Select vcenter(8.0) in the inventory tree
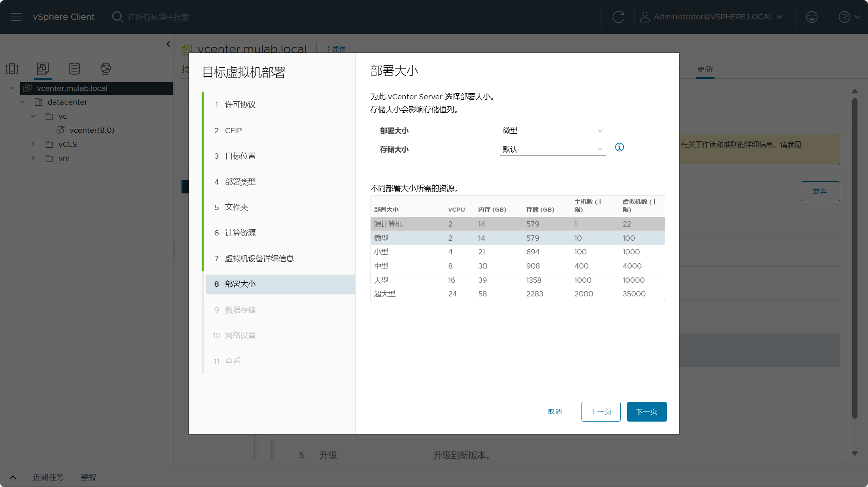The height and width of the screenshot is (487, 868). [x=92, y=130]
